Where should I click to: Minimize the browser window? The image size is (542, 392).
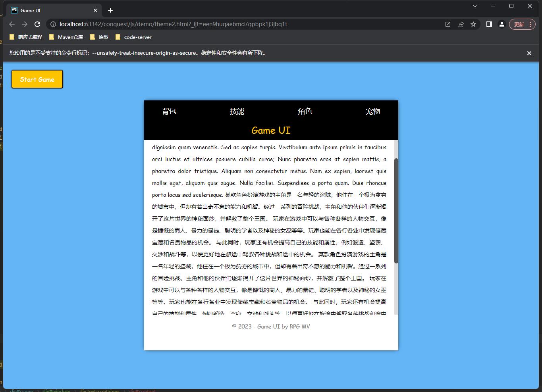493,6
